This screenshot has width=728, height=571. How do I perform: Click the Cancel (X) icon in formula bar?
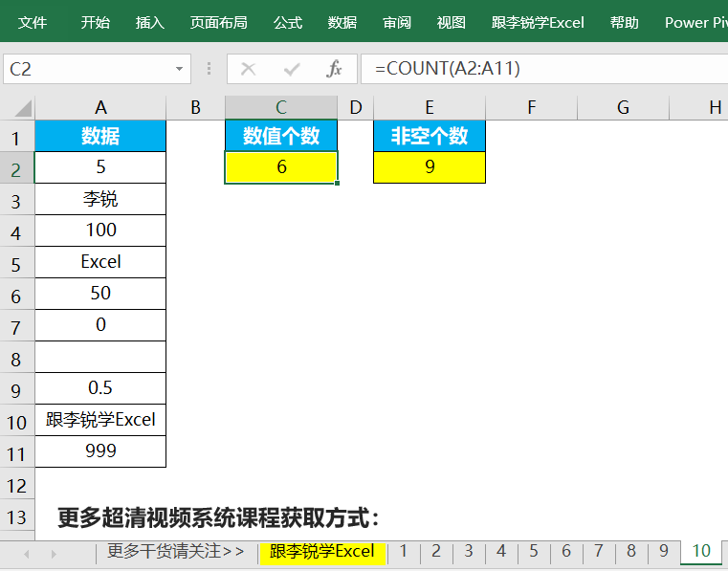click(x=249, y=69)
